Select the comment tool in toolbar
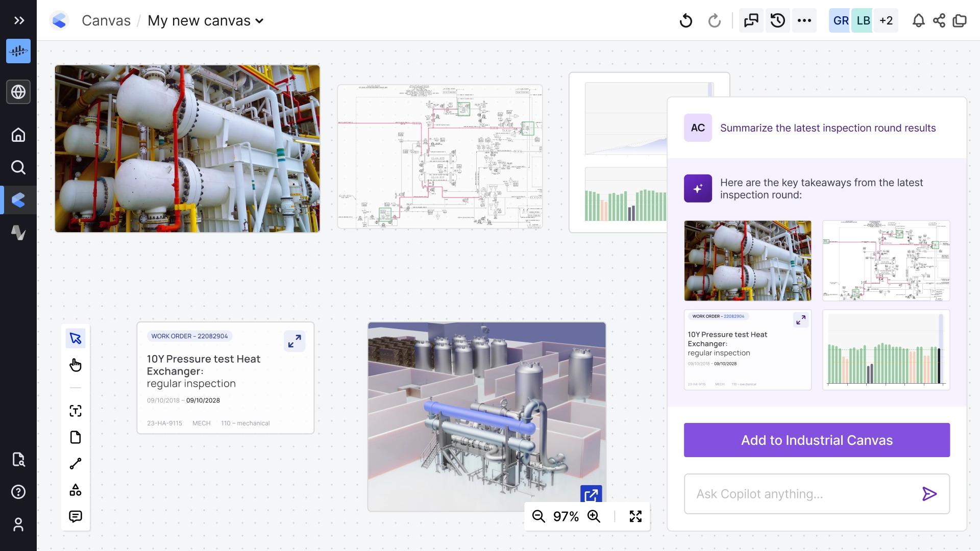This screenshot has width=980, height=551. pos(76,516)
